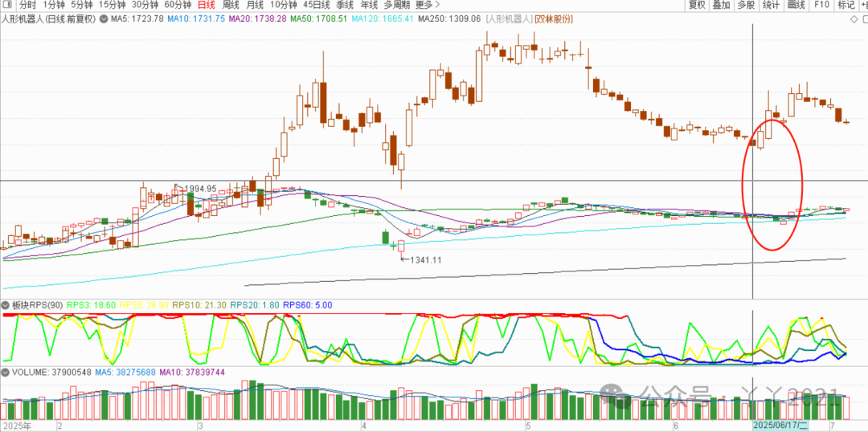Click the 标记 mark button
The height and width of the screenshot is (432, 868).
(x=846, y=5)
